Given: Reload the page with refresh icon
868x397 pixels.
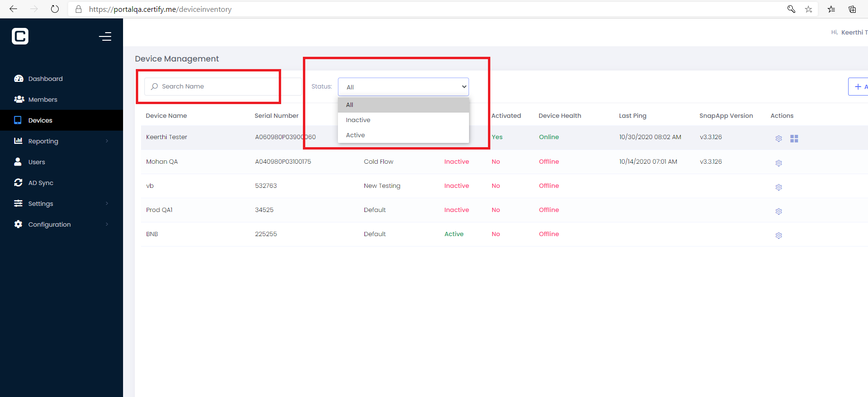Looking at the screenshot, I should [x=55, y=9].
